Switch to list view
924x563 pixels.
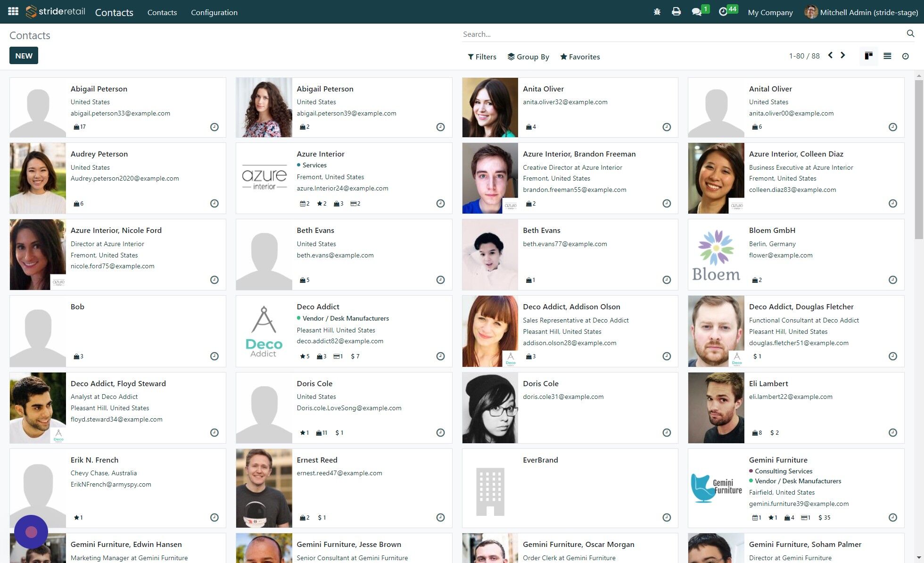(x=887, y=56)
